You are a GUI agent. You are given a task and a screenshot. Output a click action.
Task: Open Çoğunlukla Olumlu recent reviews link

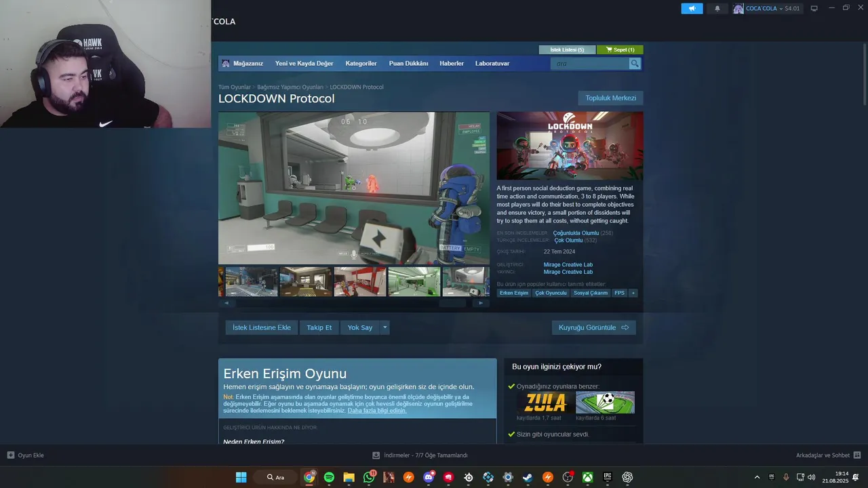click(x=576, y=233)
